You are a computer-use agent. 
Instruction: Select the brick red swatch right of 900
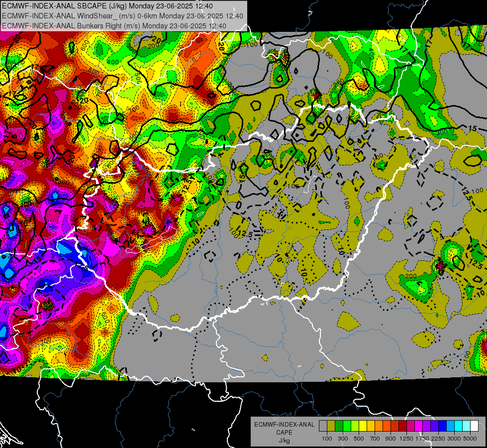point(395,426)
